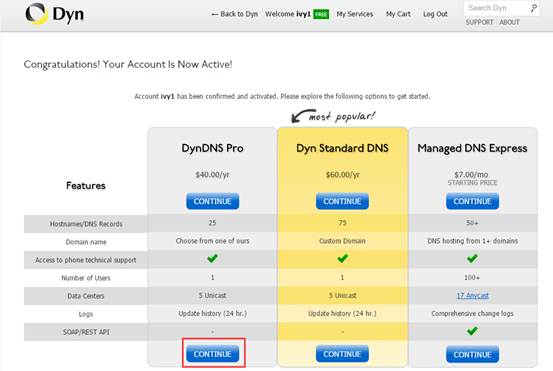Click the Features heading
Viewport: 553px width, 371px height.
point(86,186)
